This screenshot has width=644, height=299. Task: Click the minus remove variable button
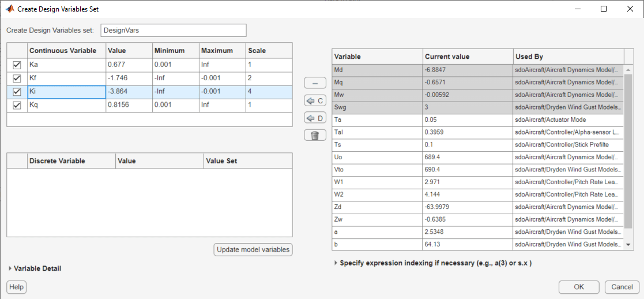315,84
